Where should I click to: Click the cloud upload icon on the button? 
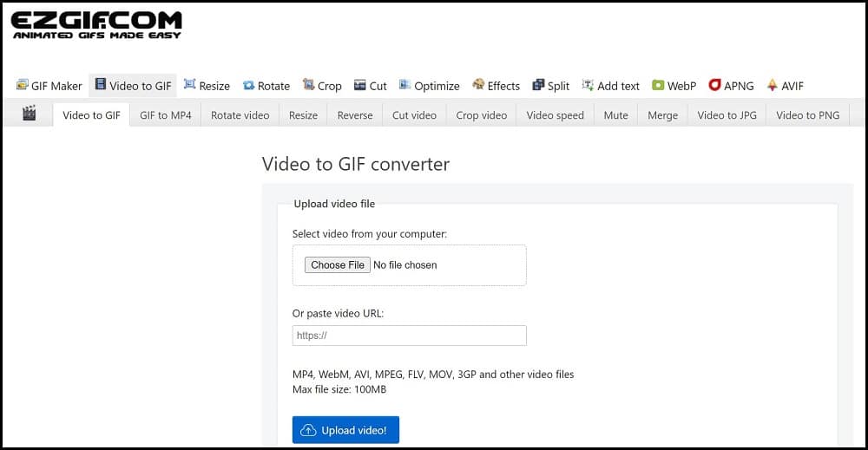click(308, 429)
